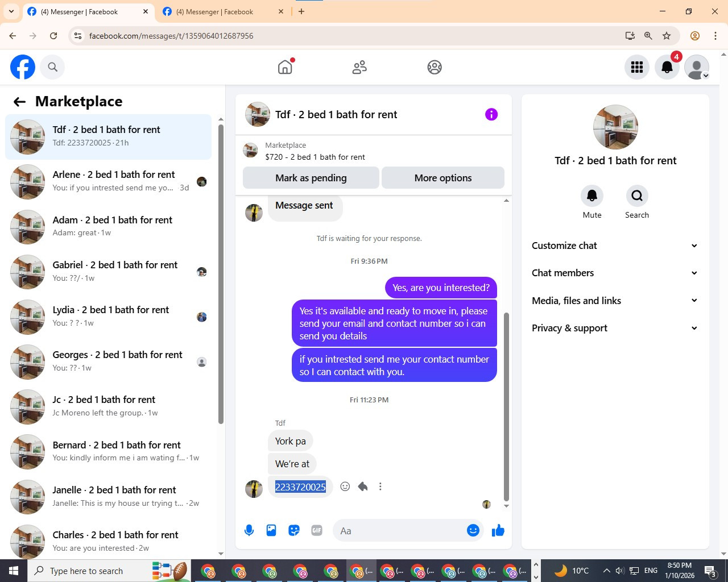Click the Yes, are you interested? message
The image size is (728, 582).
[x=441, y=288]
